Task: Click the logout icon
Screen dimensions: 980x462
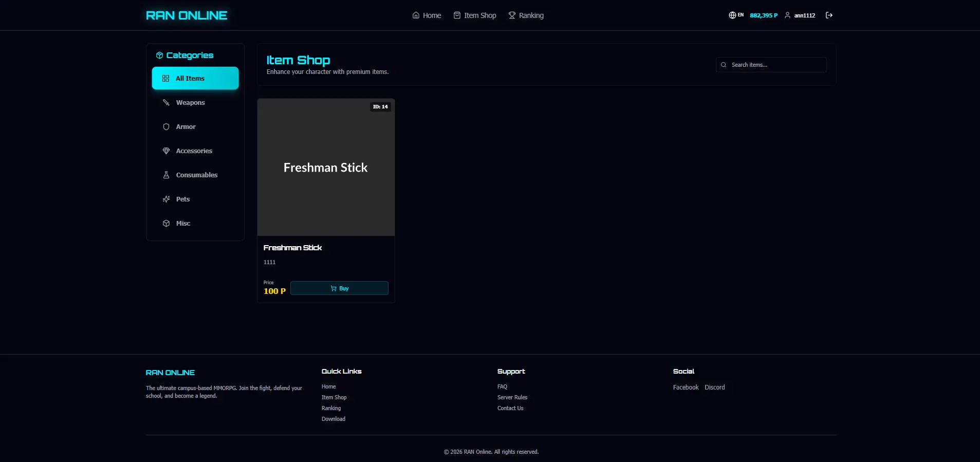Action: (x=829, y=15)
